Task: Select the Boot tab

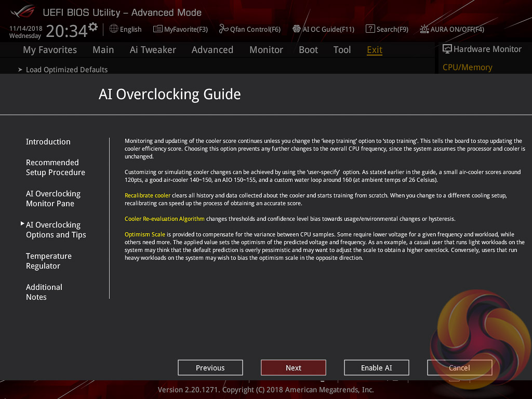Action: pos(309,50)
